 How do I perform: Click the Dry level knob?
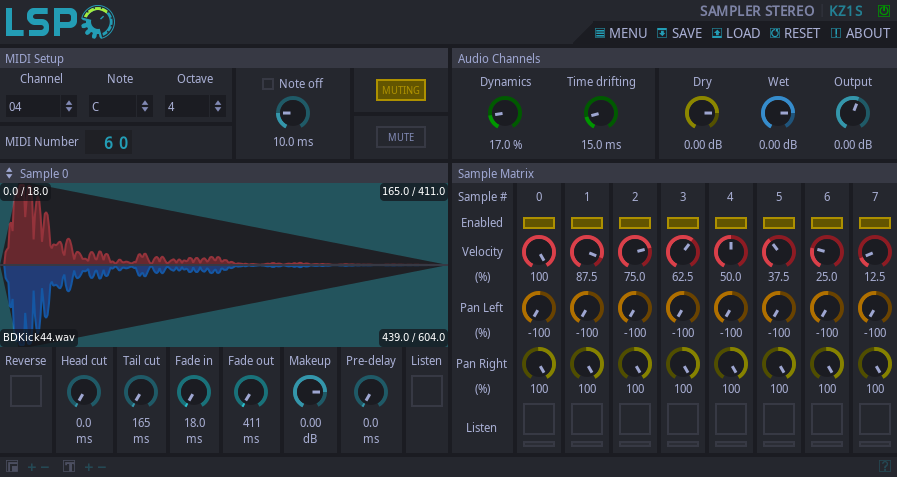(x=702, y=113)
